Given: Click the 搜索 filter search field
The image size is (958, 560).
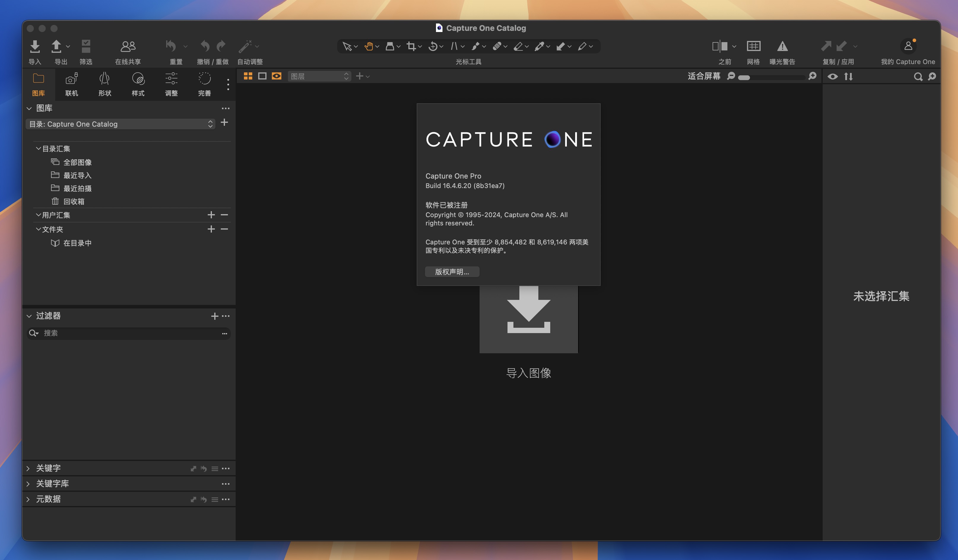Looking at the screenshot, I should [129, 333].
